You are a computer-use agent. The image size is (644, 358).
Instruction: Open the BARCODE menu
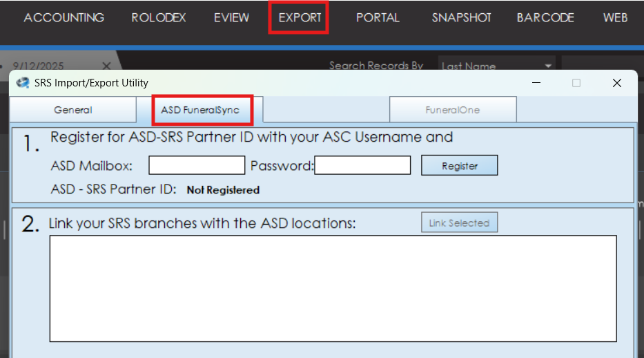click(x=545, y=18)
